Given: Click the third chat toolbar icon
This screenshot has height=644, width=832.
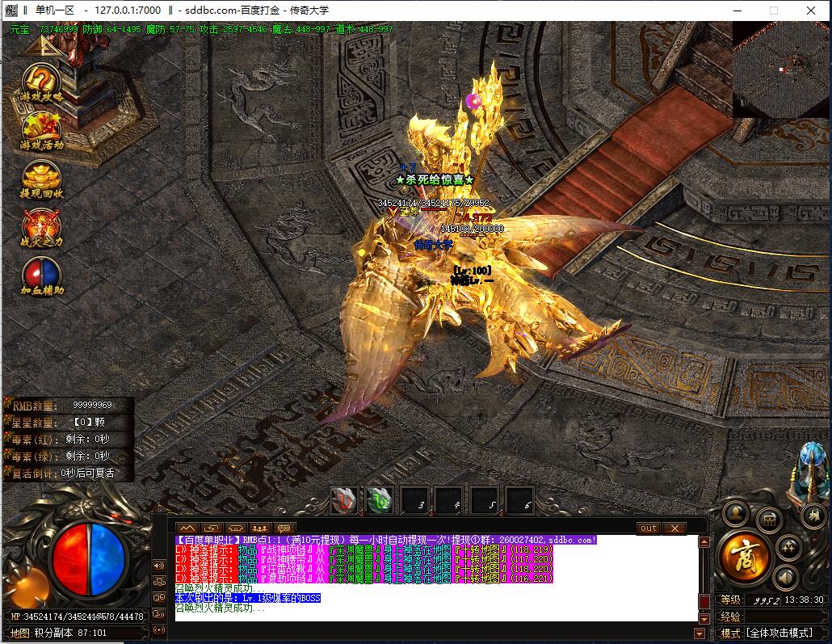Looking at the screenshot, I should point(235,528).
